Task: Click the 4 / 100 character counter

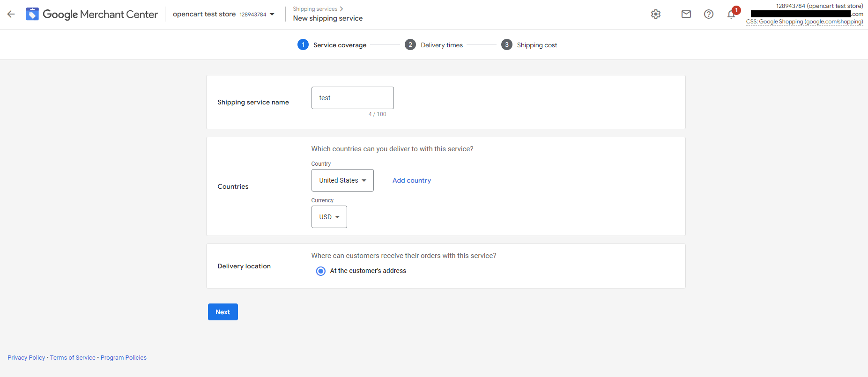Action: 378,114
